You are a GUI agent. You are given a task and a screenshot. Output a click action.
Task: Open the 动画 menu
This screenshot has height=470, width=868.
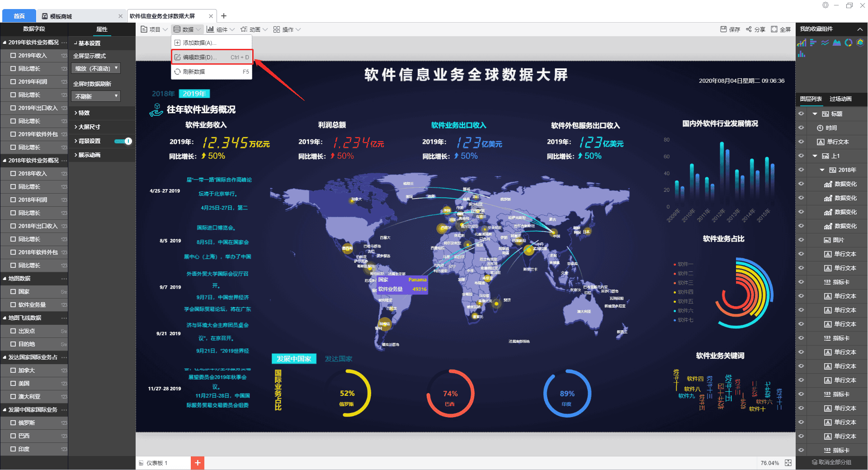(x=254, y=29)
